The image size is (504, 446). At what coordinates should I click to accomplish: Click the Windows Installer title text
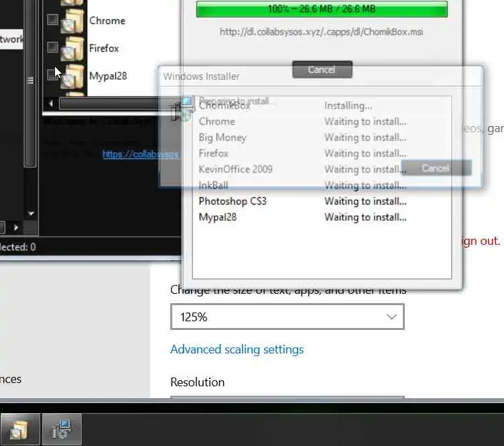(201, 76)
